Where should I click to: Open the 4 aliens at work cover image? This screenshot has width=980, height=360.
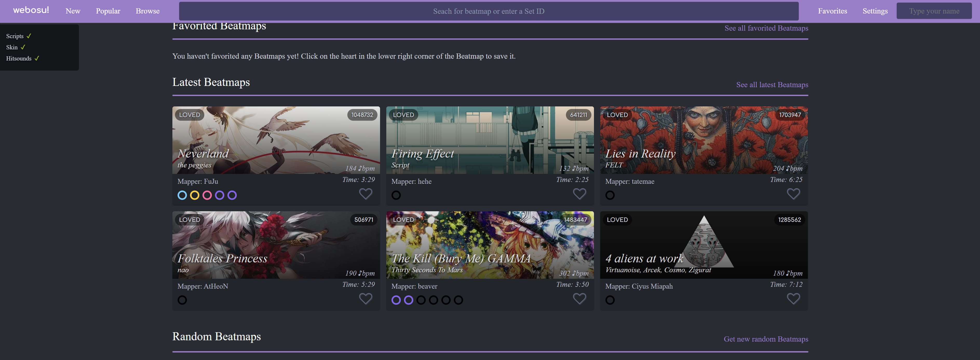point(704,245)
